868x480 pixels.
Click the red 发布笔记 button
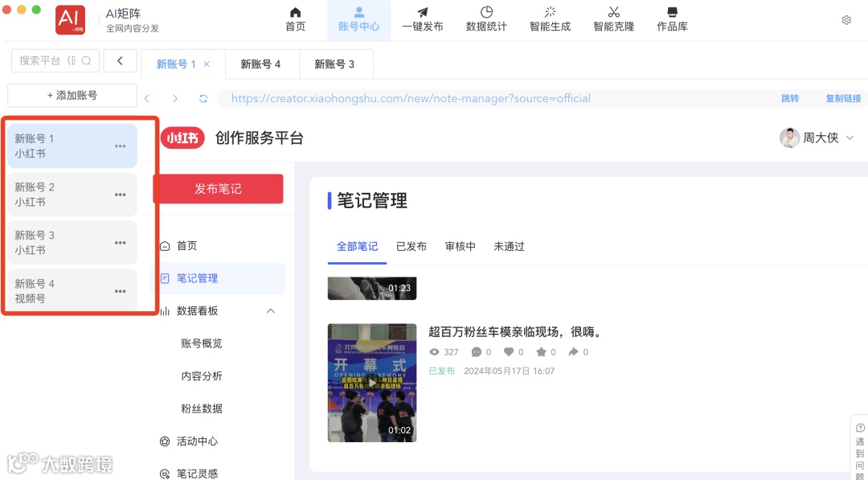[218, 189]
